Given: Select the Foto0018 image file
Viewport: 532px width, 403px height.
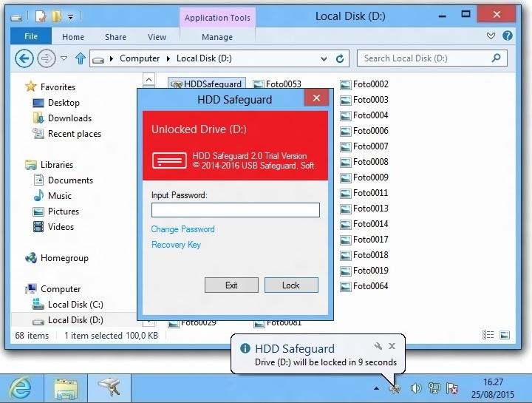Looking at the screenshot, I should point(364,255).
